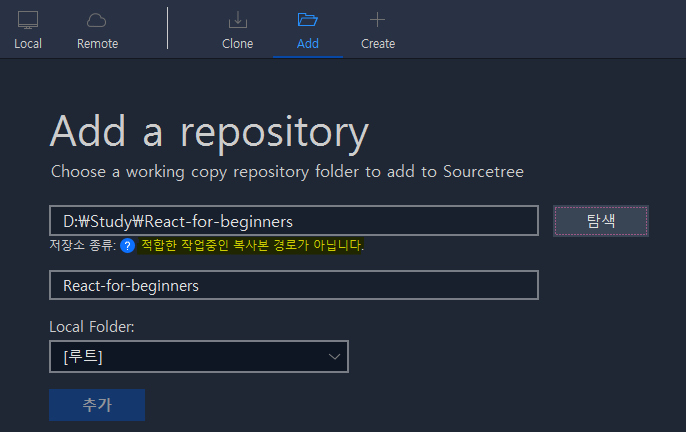Click the blue help question mark icon
Screen dimensions: 686x432
coord(127,246)
